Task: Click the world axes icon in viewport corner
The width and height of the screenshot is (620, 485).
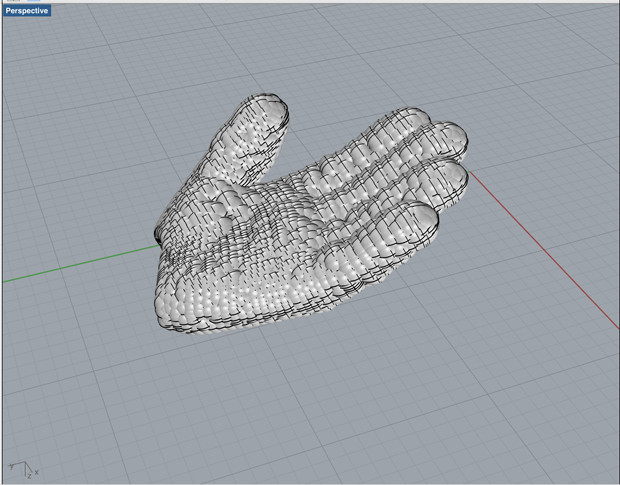Action: (24, 470)
